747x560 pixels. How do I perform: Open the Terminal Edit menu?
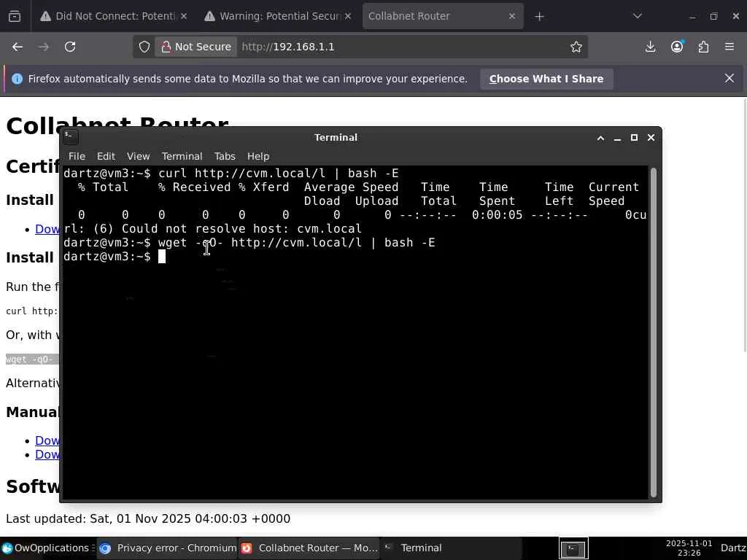point(106,156)
